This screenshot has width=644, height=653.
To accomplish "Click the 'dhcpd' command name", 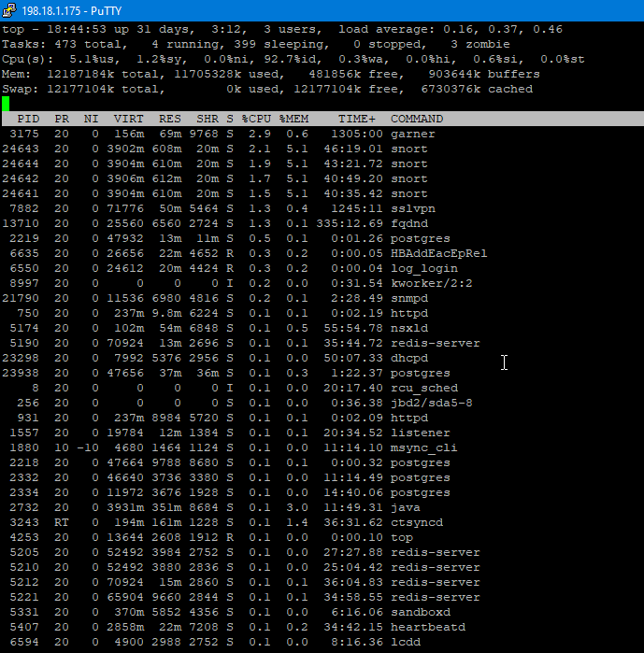I will (x=409, y=358).
